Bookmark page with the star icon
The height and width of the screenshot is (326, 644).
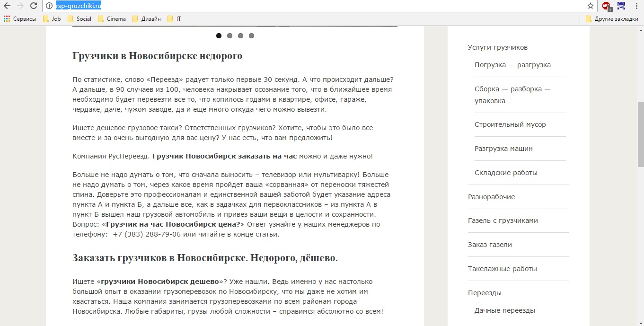click(x=590, y=6)
